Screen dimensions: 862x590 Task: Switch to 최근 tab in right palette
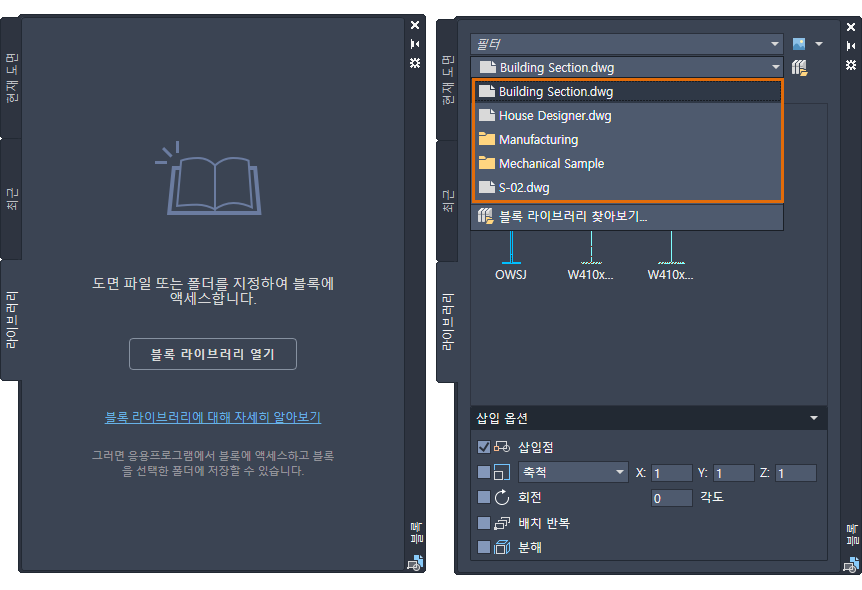448,201
